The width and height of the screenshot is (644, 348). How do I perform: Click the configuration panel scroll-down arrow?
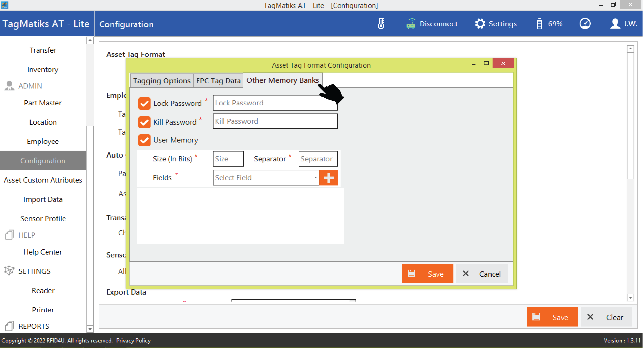click(630, 297)
